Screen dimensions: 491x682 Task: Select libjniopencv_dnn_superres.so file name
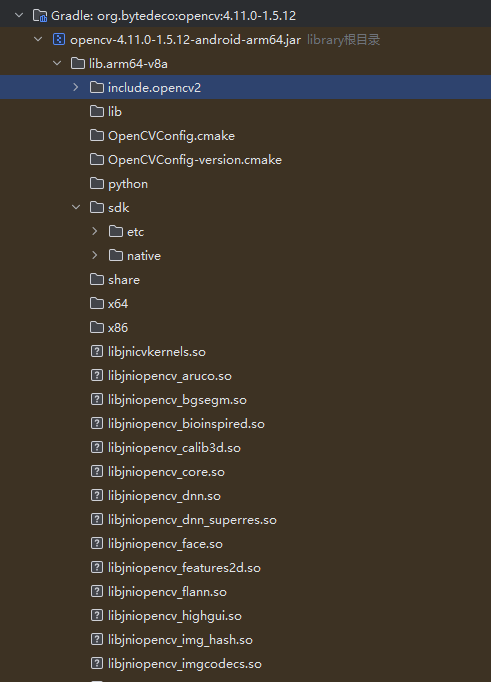pos(192,520)
